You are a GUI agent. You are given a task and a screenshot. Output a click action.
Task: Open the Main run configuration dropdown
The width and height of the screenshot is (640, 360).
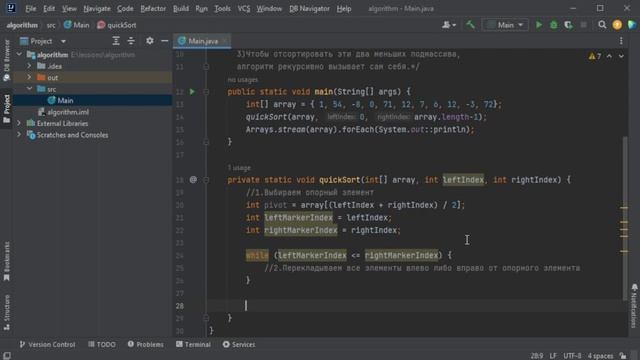[x=505, y=25]
